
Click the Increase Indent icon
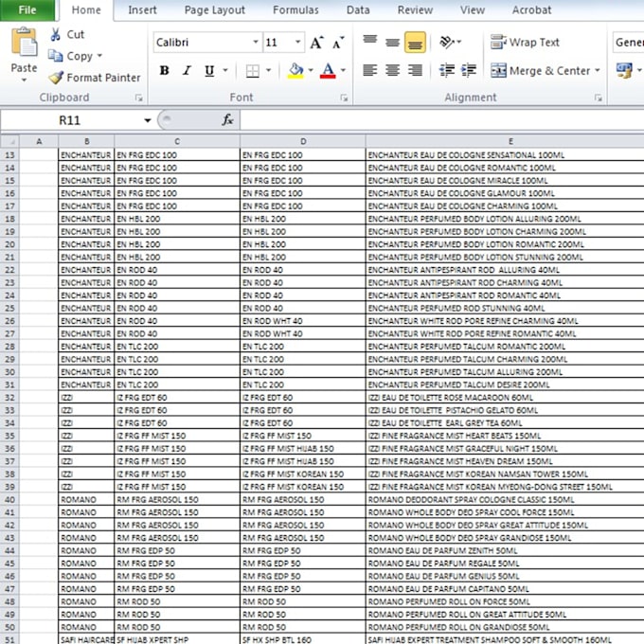tap(469, 70)
